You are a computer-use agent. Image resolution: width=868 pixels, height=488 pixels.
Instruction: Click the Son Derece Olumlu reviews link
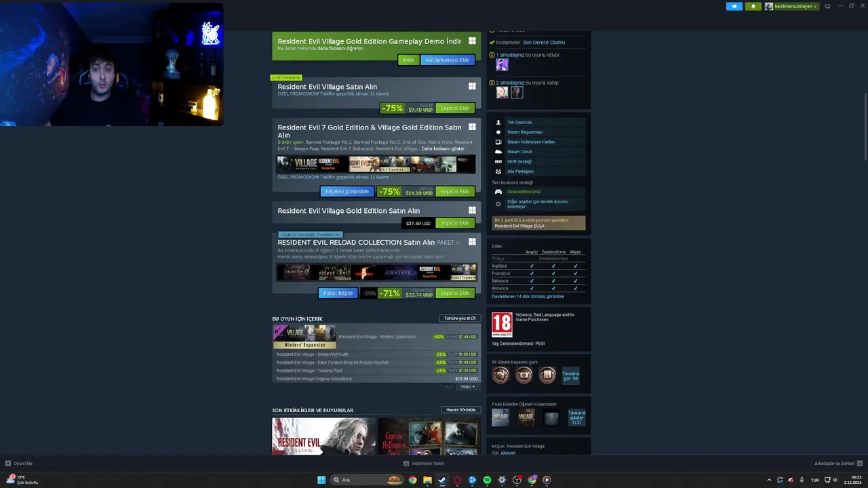coord(544,42)
